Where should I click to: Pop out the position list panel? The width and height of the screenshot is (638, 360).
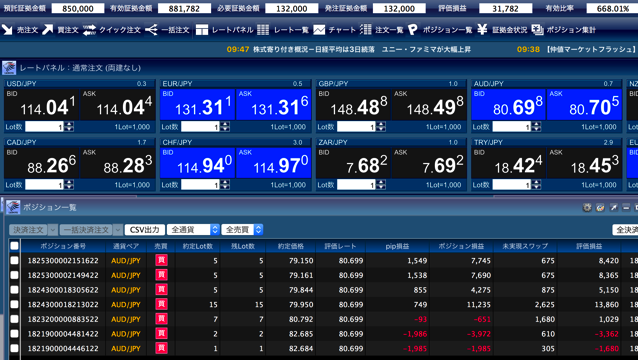tap(614, 207)
